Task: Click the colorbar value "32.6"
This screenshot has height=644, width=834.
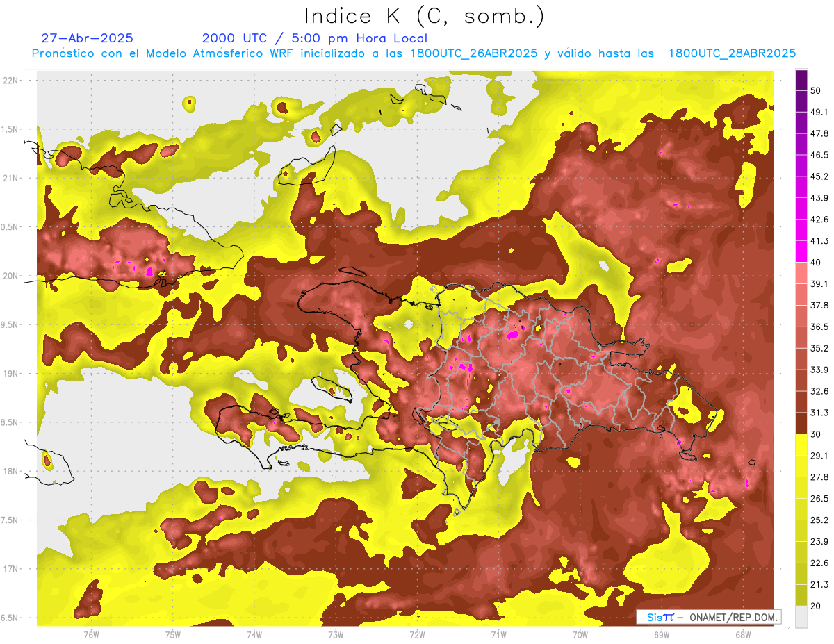Action: pyautogui.click(x=819, y=391)
